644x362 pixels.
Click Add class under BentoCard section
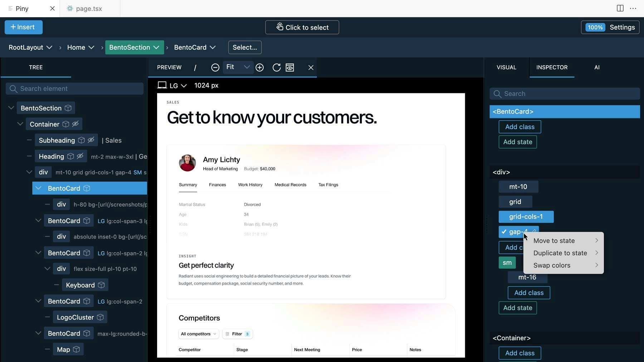519,127
